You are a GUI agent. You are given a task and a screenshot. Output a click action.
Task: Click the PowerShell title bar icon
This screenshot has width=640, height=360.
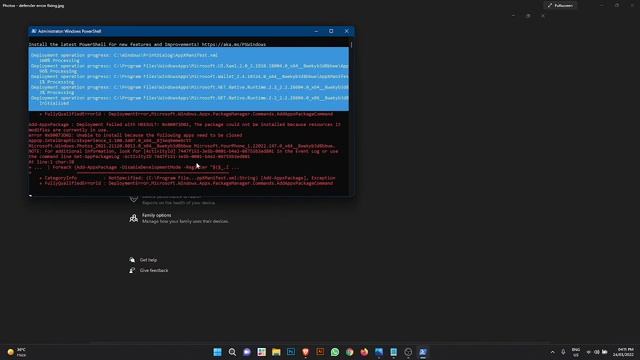(x=34, y=31)
